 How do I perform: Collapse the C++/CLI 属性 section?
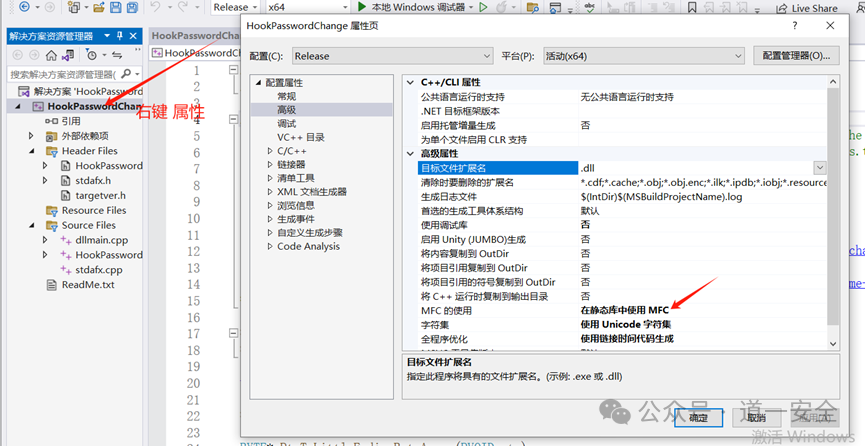point(410,82)
